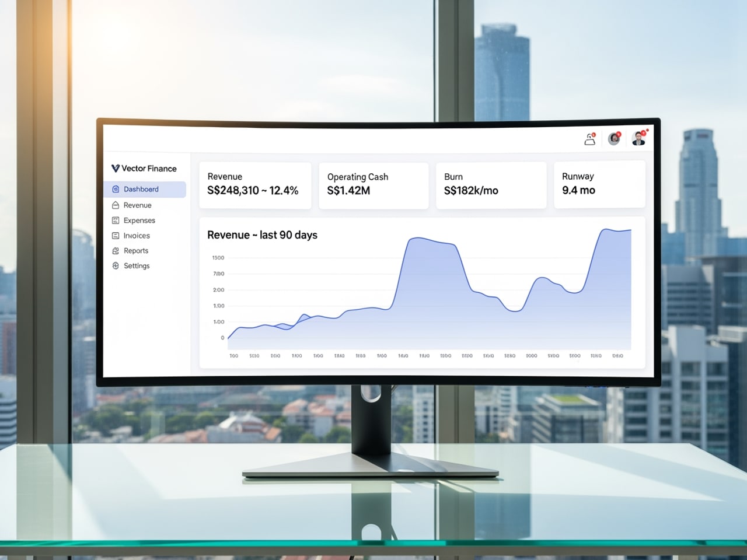Viewport: 747px width, 560px height.
Task: Click the S$1.42M value
Action: pyautogui.click(x=348, y=191)
